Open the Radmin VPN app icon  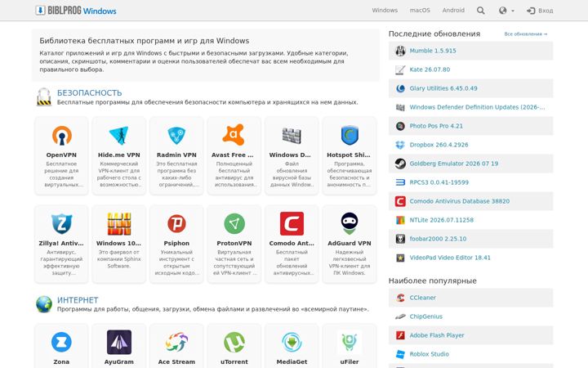(x=176, y=135)
